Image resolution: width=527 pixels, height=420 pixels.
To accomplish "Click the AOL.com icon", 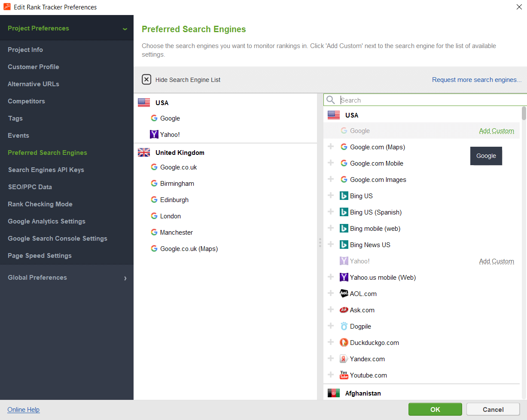I will point(344,293).
